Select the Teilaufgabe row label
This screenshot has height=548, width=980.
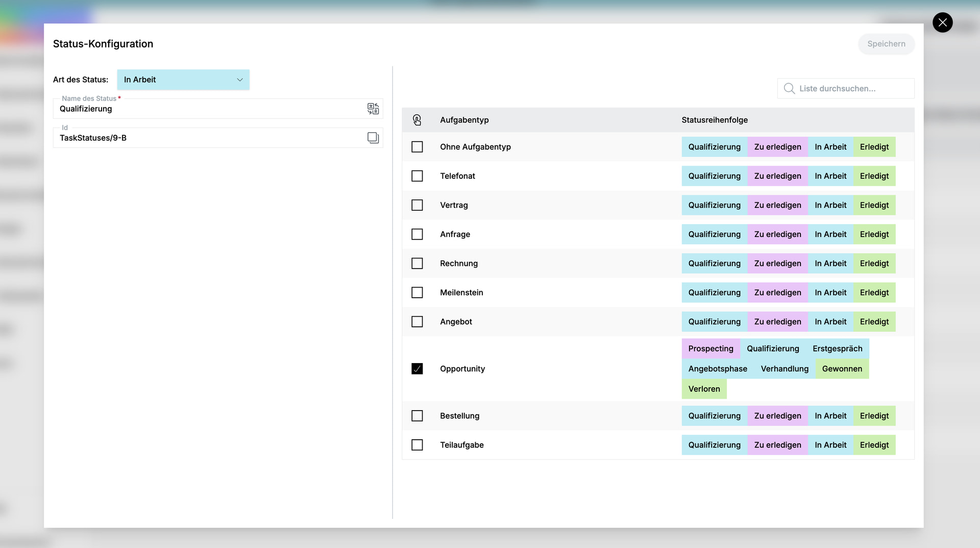(x=462, y=445)
